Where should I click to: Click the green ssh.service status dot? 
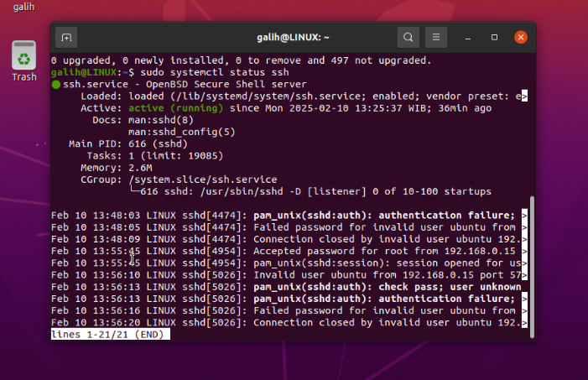(56, 85)
